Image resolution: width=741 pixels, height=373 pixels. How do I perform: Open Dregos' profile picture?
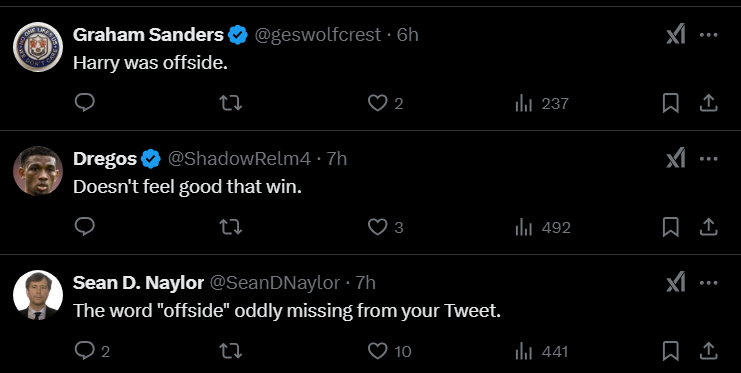click(x=38, y=171)
